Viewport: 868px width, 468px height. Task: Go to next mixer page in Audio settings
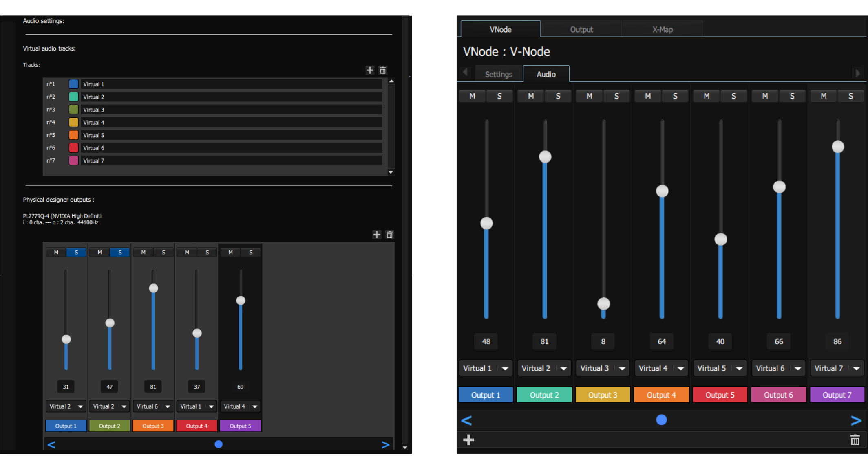pos(385,444)
